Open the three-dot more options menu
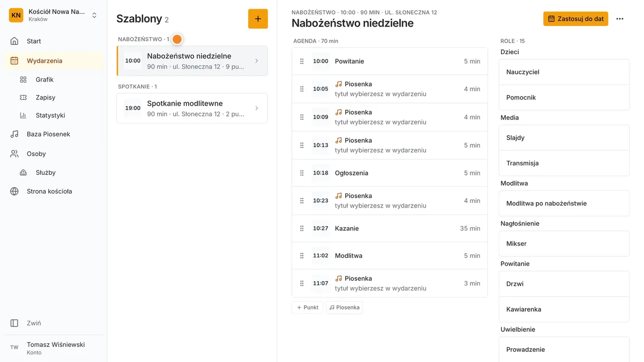644x362 pixels. point(620,19)
